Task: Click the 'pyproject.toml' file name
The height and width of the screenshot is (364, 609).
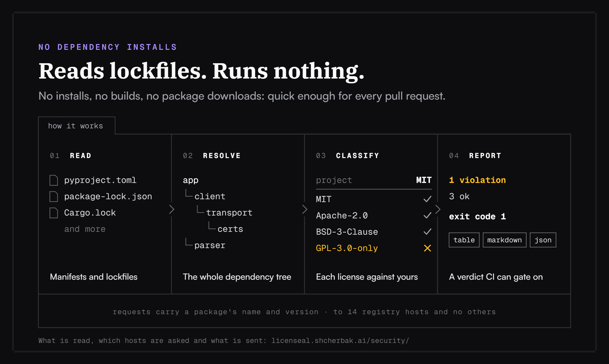Action: (100, 180)
